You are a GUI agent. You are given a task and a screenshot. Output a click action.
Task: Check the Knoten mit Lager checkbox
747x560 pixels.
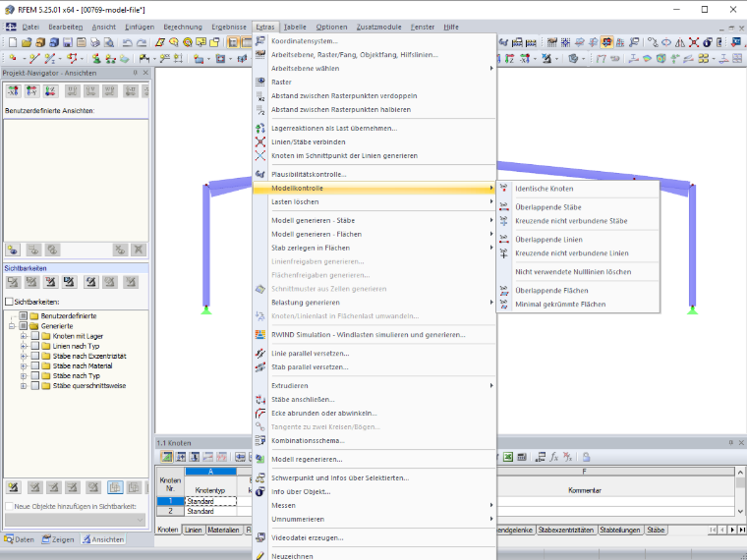pos(34,336)
